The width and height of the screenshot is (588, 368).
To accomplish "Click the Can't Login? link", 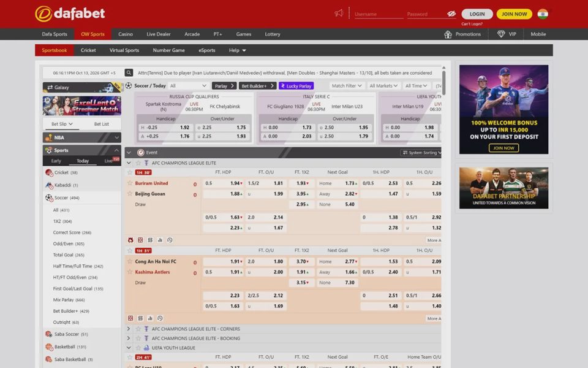I will point(472,24).
